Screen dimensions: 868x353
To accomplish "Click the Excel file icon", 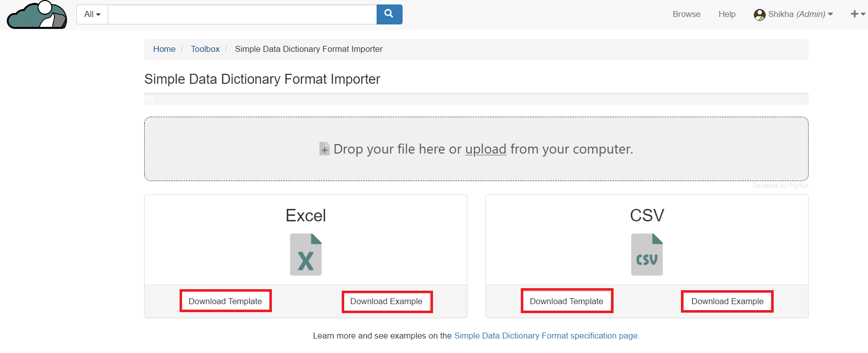I will click(306, 255).
